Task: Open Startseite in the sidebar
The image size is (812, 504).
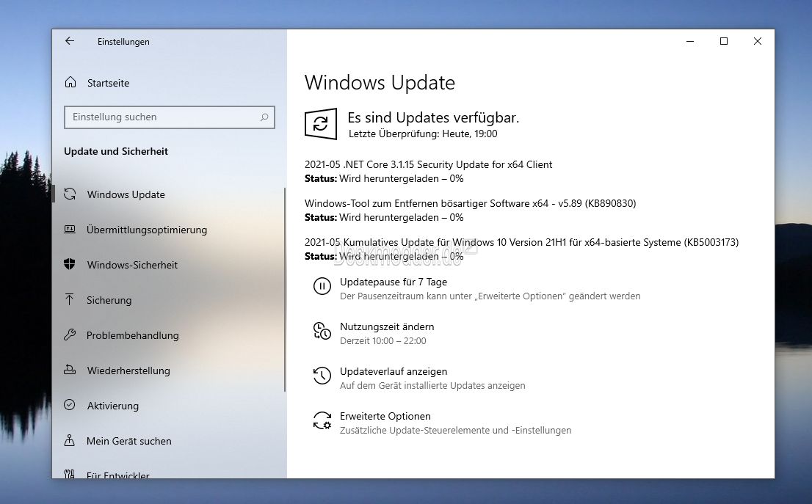Action: [108, 83]
